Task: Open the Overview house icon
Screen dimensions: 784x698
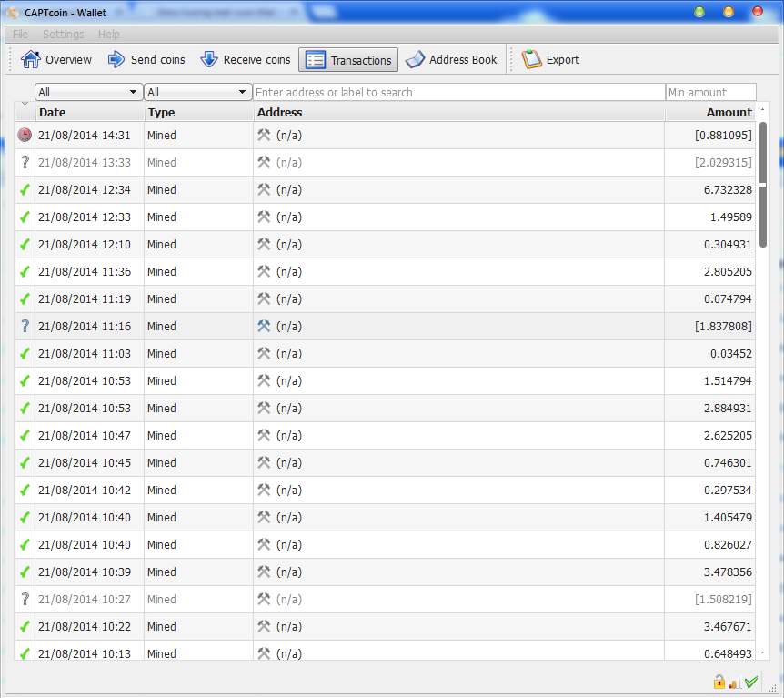Action: 31,60
